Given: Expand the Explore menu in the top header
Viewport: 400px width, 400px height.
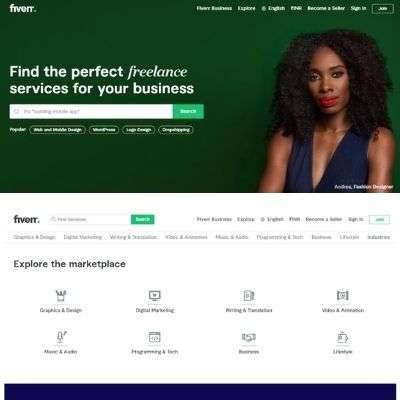Looking at the screenshot, I should click(246, 8).
